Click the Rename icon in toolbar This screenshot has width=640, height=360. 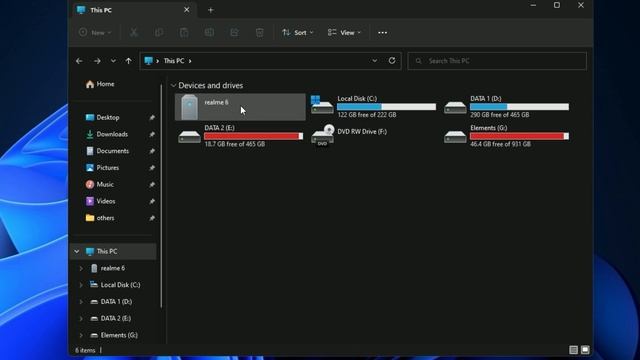(x=209, y=33)
